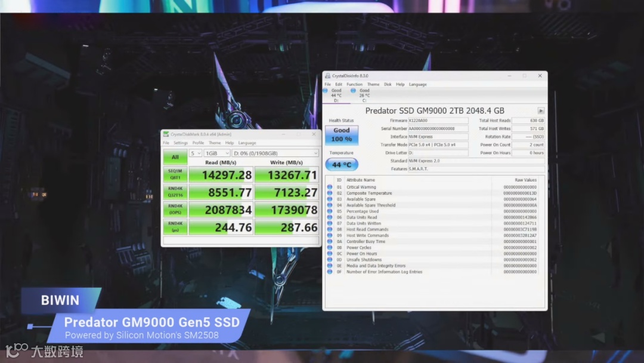Click RND4K read IOPS result 2087834
The height and width of the screenshot is (363, 644).
[x=221, y=210]
